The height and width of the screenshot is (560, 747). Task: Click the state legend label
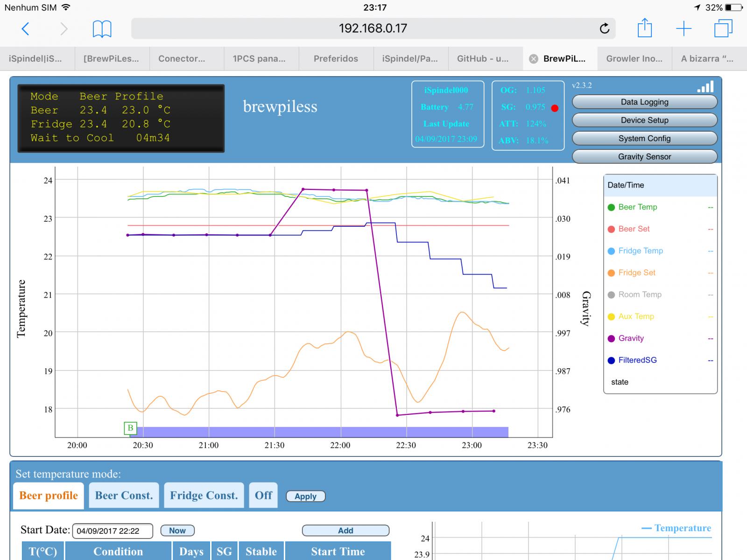click(x=620, y=382)
